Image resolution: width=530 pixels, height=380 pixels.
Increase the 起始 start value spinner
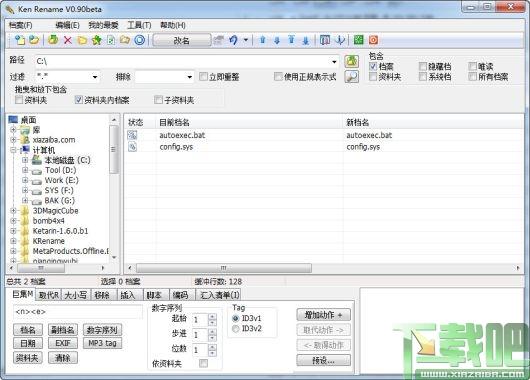click(212, 316)
